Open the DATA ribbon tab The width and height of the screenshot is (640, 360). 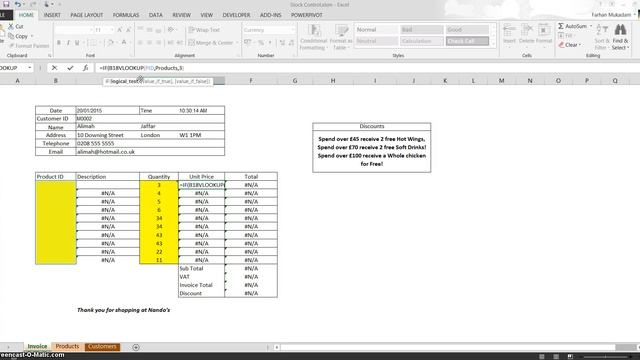[155, 15]
